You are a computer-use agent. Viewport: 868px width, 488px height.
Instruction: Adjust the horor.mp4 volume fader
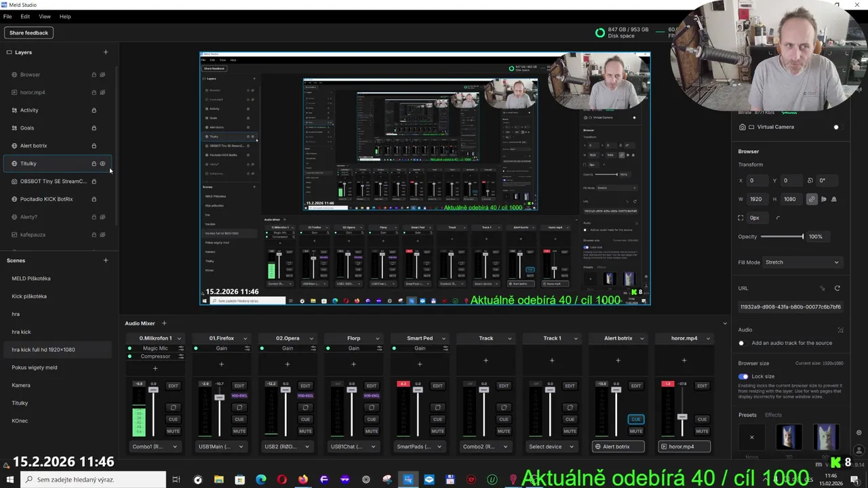click(683, 416)
